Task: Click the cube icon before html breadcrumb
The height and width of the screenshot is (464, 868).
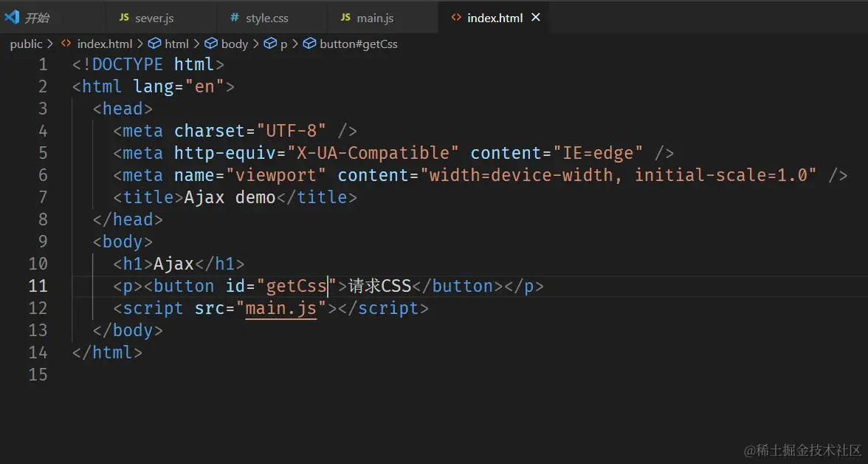Action: [x=155, y=44]
